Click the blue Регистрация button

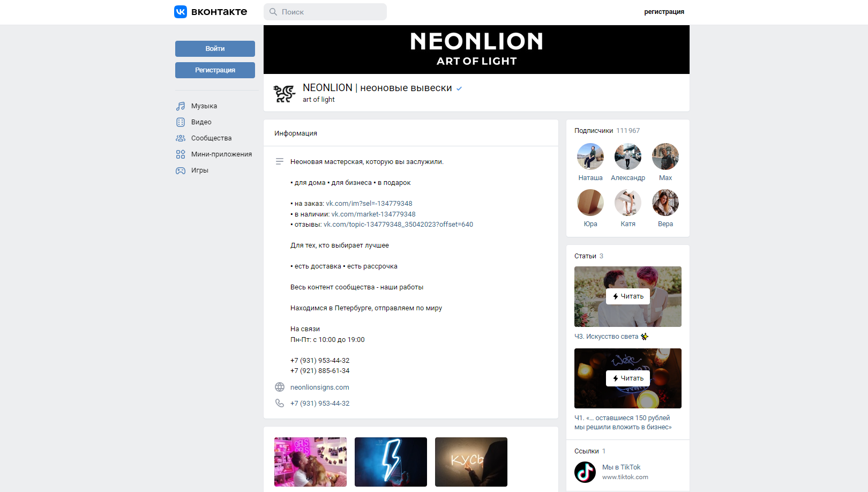215,70
